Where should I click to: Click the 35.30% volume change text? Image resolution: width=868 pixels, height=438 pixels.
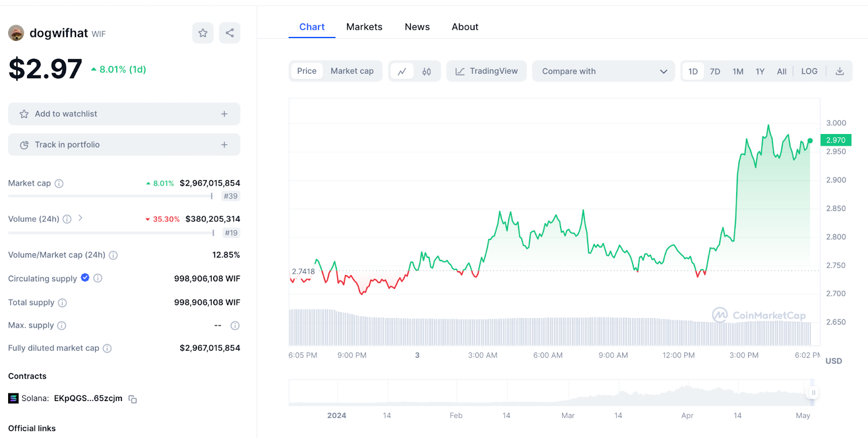tap(162, 219)
